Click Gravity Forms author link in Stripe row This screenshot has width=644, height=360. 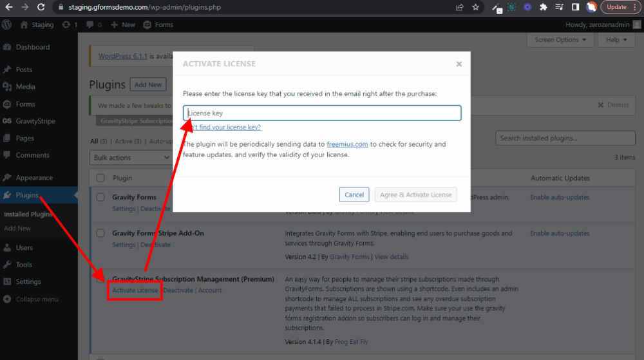pos(350,257)
